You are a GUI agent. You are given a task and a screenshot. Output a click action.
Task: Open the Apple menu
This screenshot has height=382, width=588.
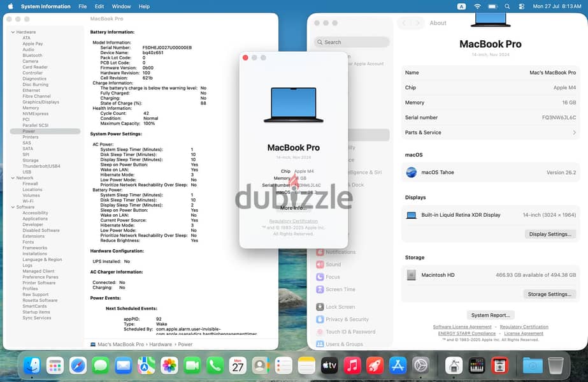(10, 6)
